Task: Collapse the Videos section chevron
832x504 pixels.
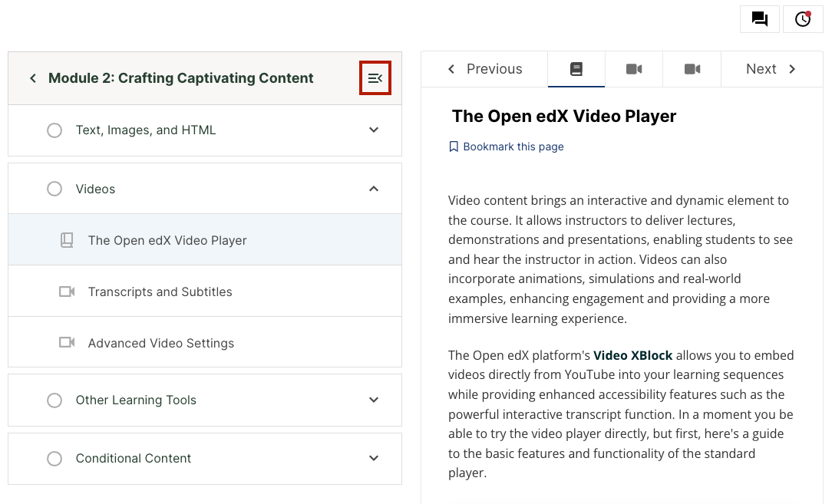Action: 374,189
